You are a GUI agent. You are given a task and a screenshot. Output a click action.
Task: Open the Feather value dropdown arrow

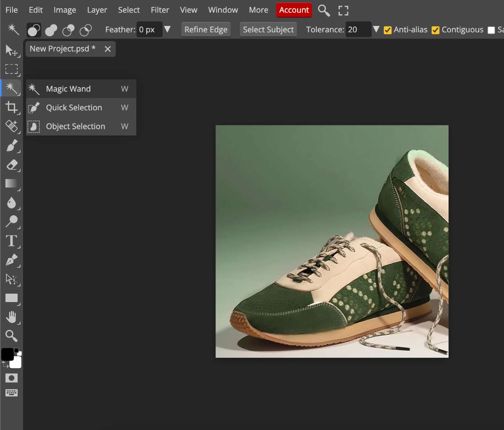[x=167, y=29]
